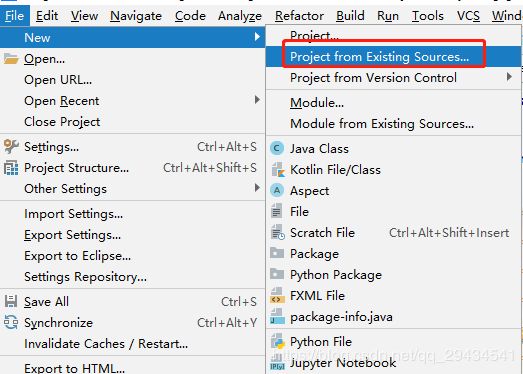Screen dimensions: 523x374
Task: Select the Kotlin File/Class icon
Action: (278, 169)
